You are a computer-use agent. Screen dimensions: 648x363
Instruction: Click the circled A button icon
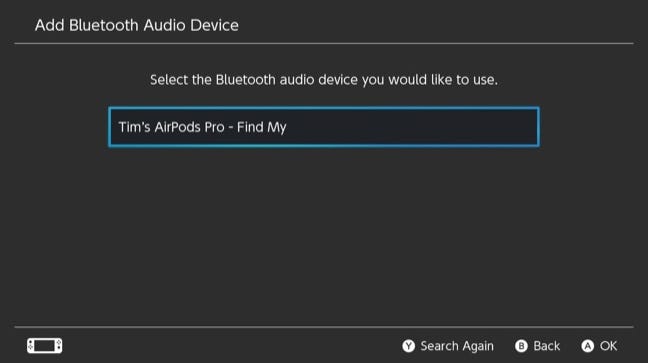click(x=587, y=346)
